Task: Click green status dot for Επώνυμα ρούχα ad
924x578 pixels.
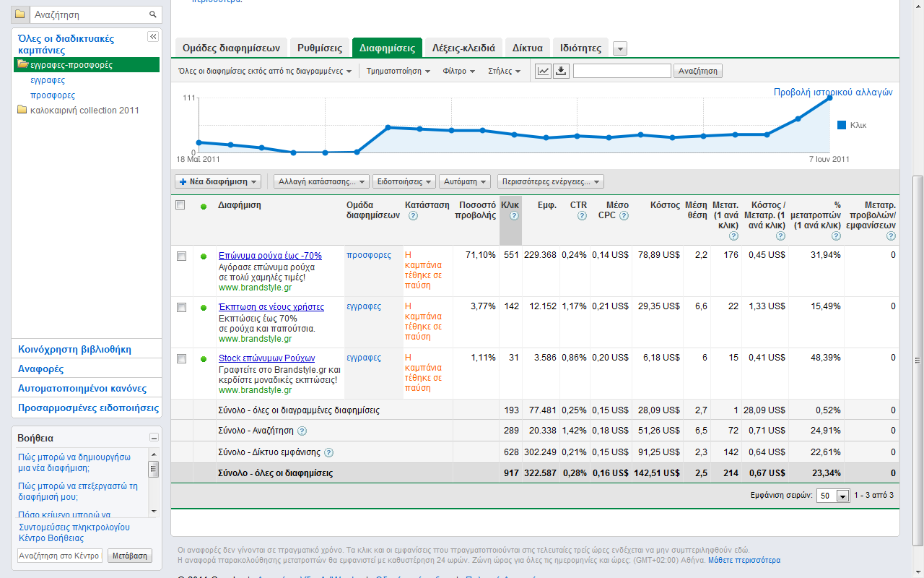Action: tap(204, 256)
